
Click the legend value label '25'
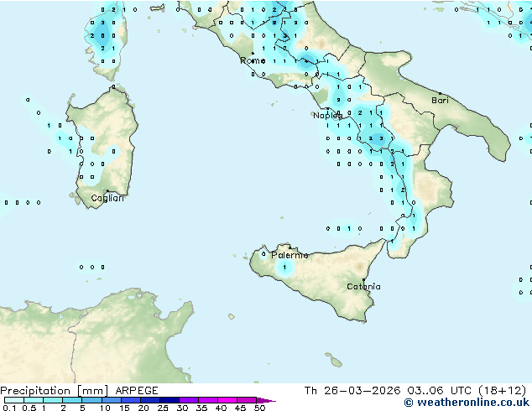pyautogui.click(x=163, y=408)
